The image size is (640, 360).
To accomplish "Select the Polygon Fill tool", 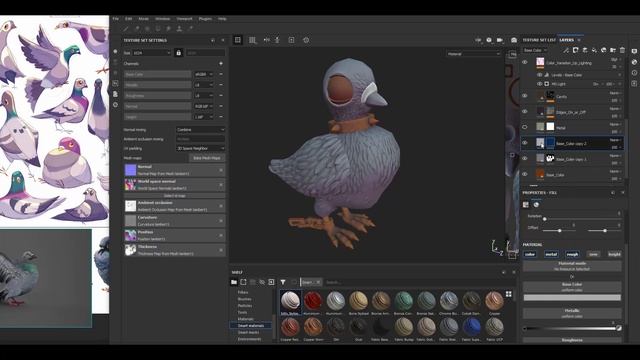I will tap(158, 29).
